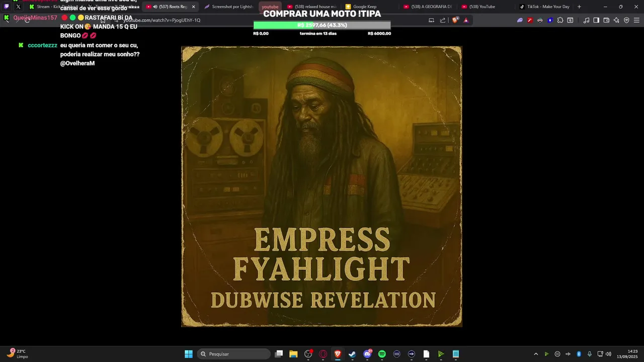Open the incognito-face extension icon
Viewport: 644px width, 362px height.
540,20
